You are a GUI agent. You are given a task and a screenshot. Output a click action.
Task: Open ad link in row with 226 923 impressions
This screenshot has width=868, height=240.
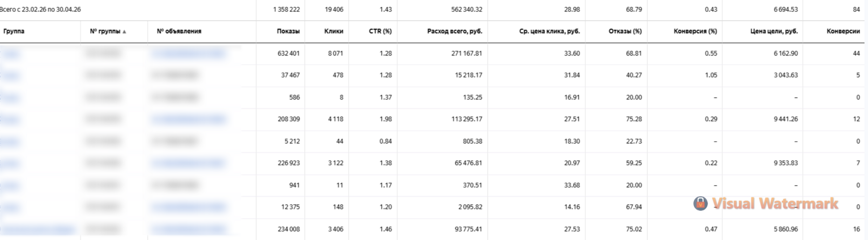(x=188, y=163)
